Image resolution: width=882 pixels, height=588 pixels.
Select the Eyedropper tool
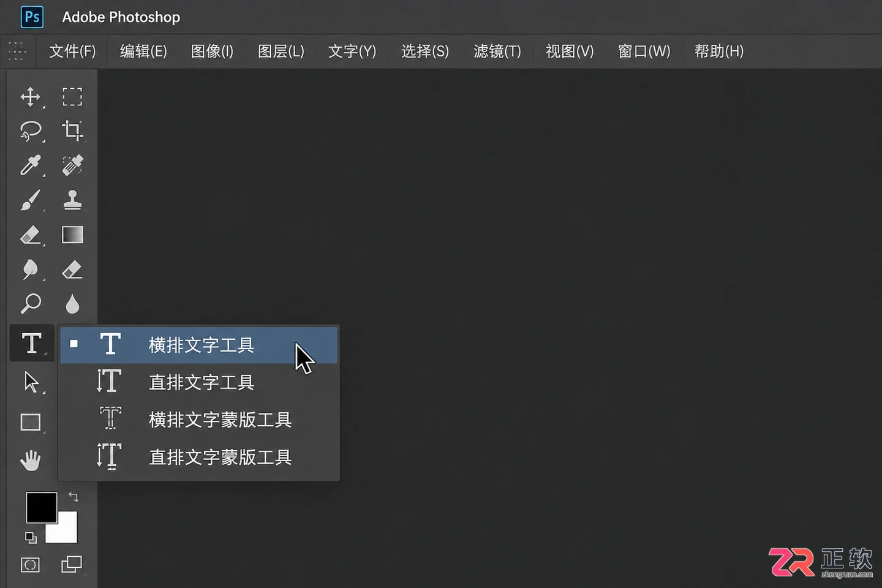(31, 165)
